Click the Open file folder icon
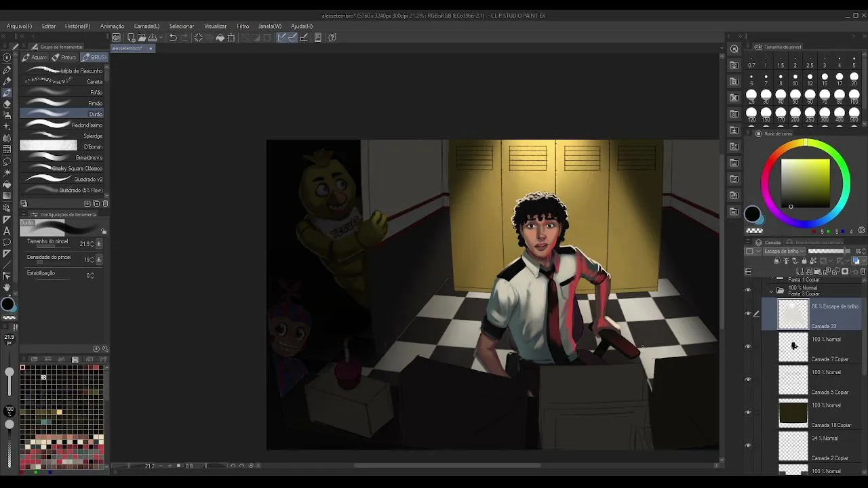868x488 pixels. pos(141,37)
